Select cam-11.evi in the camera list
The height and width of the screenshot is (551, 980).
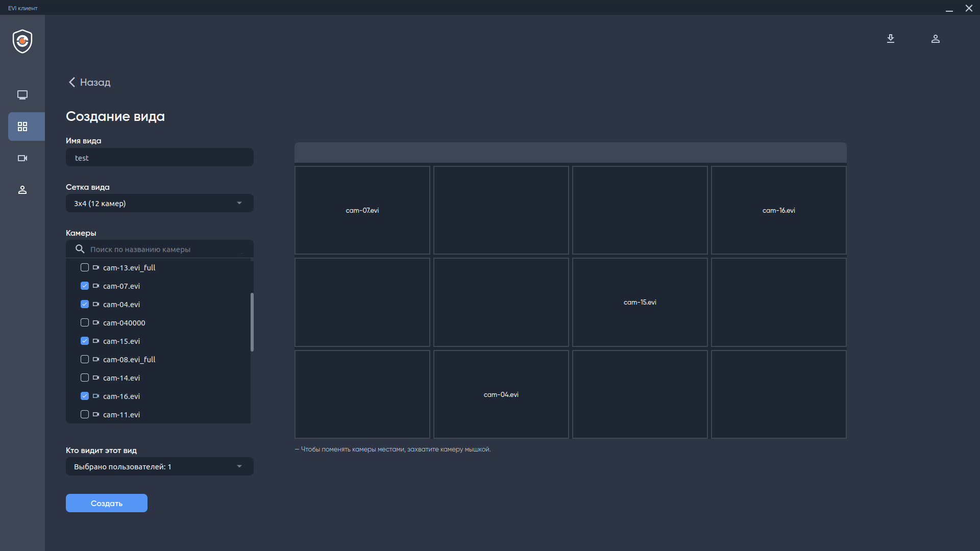[121, 415]
